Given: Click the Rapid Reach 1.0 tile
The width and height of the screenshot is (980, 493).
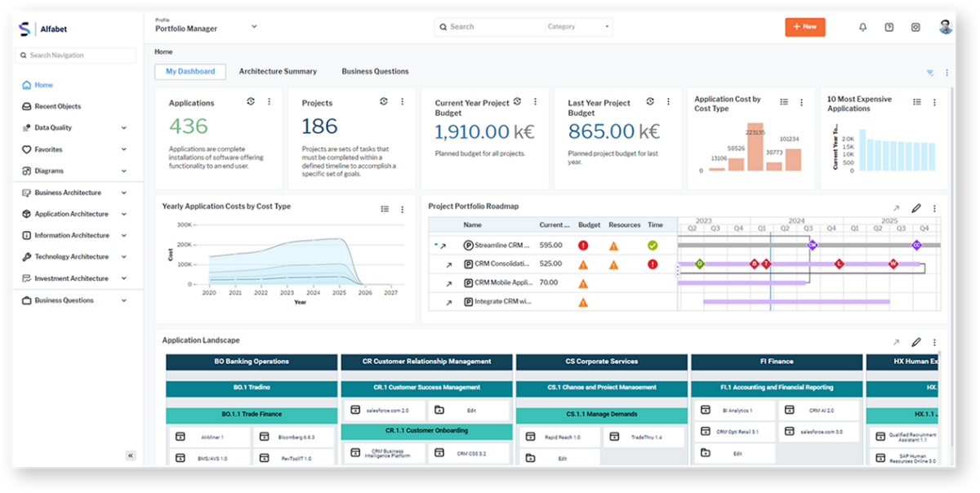Looking at the screenshot, I should (x=559, y=437).
